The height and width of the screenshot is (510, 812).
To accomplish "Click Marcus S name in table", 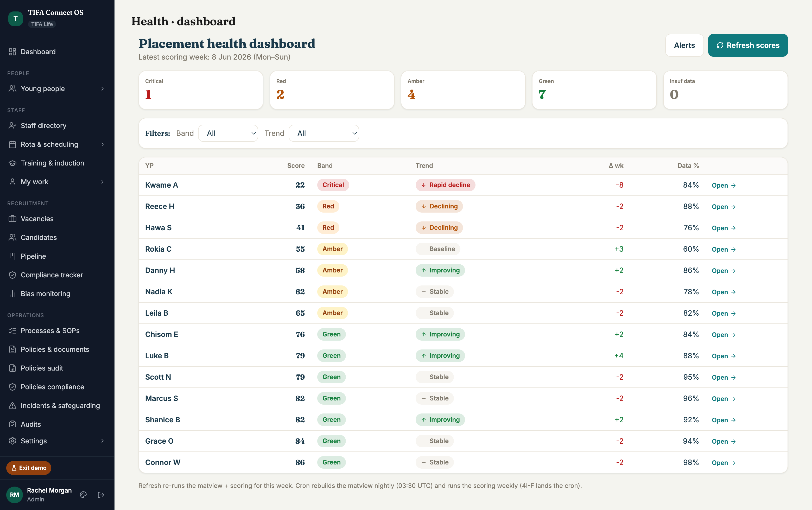I will (162, 398).
